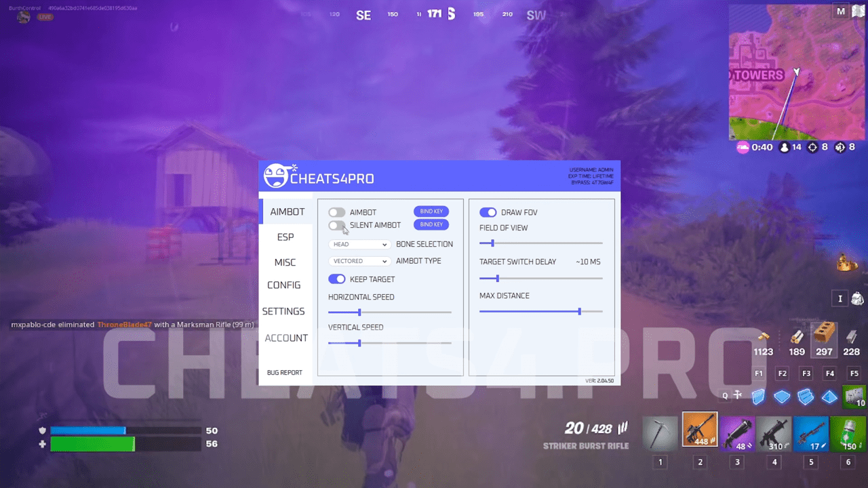
Task: Click the compass heading 171
Action: click(434, 14)
